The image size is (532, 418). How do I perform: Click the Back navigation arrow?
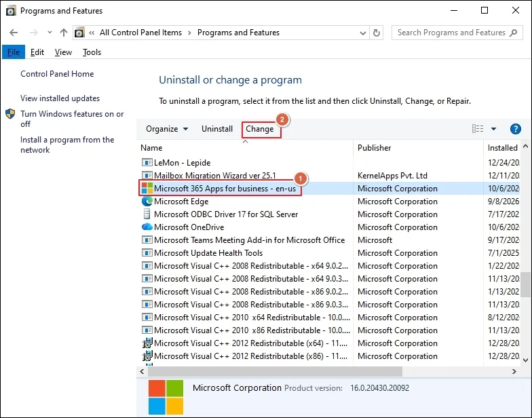[14, 33]
